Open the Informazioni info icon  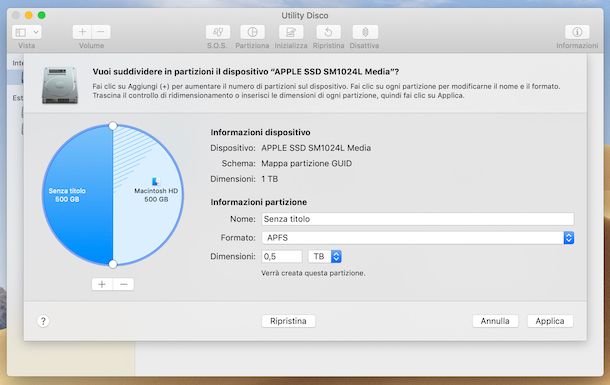pyautogui.click(x=577, y=32)
